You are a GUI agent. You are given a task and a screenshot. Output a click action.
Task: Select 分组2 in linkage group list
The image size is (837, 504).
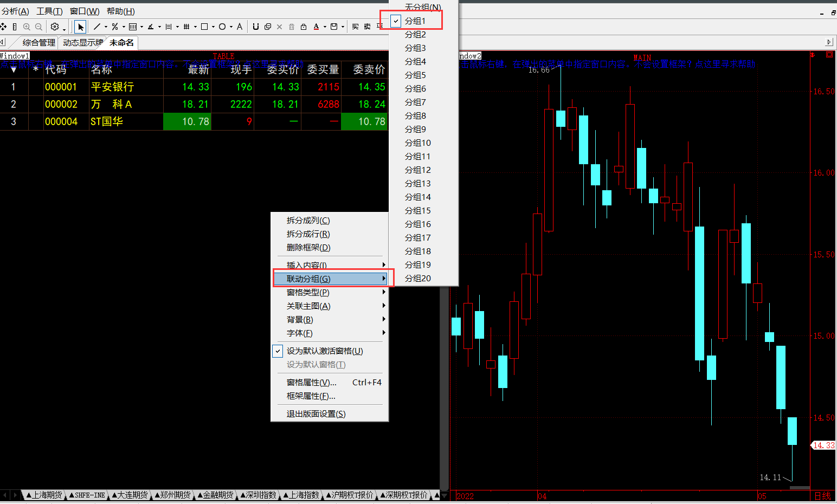click(x=424, y=34)
